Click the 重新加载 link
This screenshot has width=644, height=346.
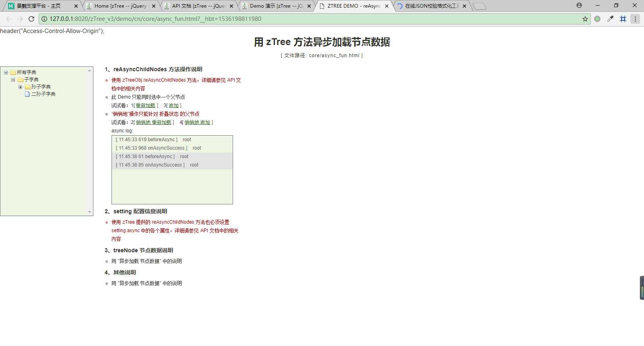(x=145, y=105)
